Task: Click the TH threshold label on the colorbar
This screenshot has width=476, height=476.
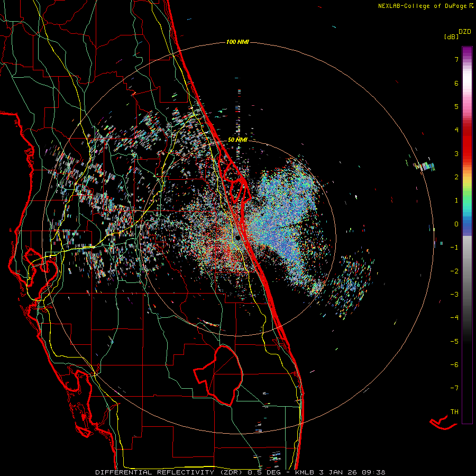Action: coord(454,412)
